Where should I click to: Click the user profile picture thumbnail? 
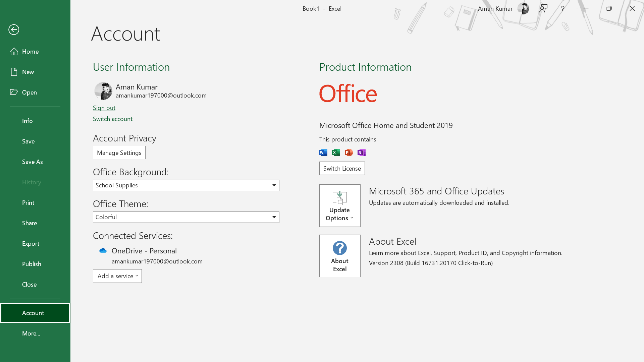tap(103, 91)
